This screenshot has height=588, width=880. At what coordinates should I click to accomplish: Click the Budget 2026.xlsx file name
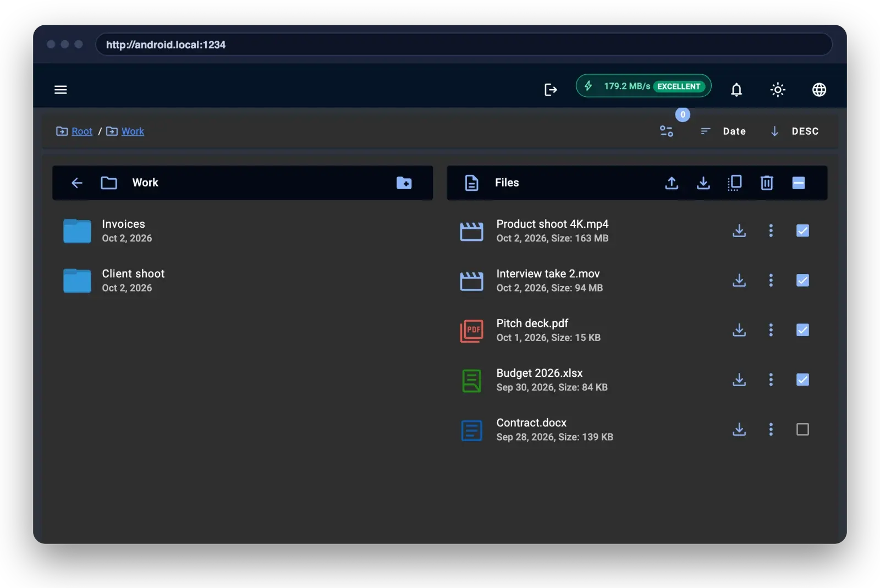(x=539, y=373)
